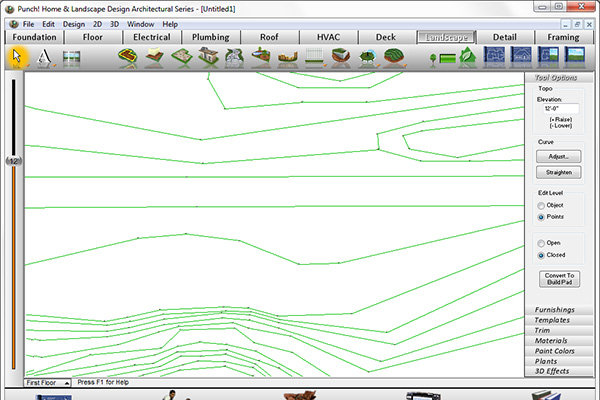Expand the 3D Effects panel
600x400 pixels.
pyautogui.click(x=559, y=371)
